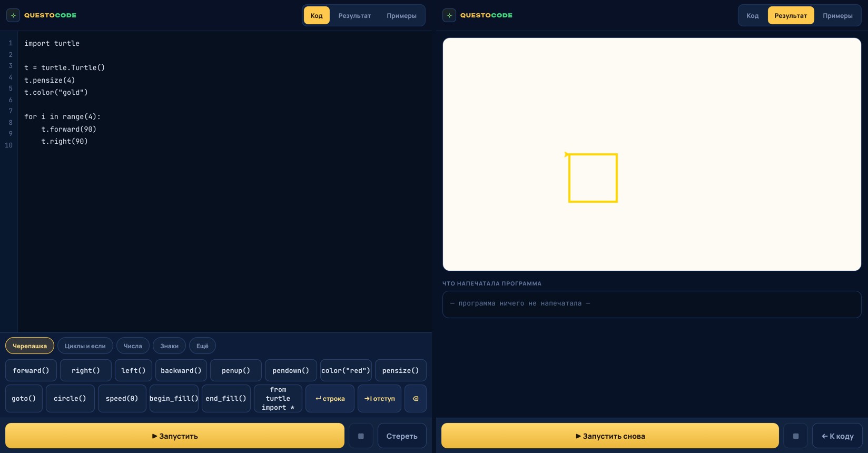Insert the begin_fill() snippet
Image resolution: width=868 pixels, height=453 pixels.
(x=174, y=399)
